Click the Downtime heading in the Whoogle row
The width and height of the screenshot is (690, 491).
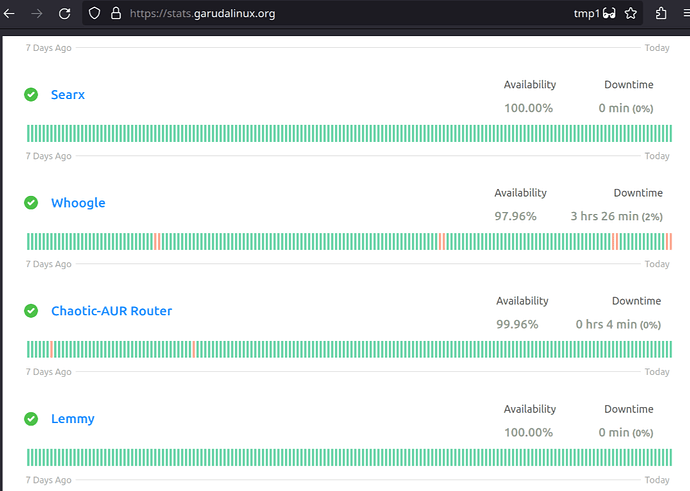(x=638, y=193)
